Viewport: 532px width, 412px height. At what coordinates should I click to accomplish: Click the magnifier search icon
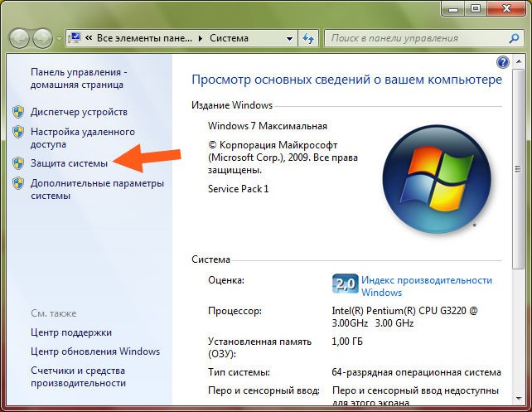coord(515,38)
